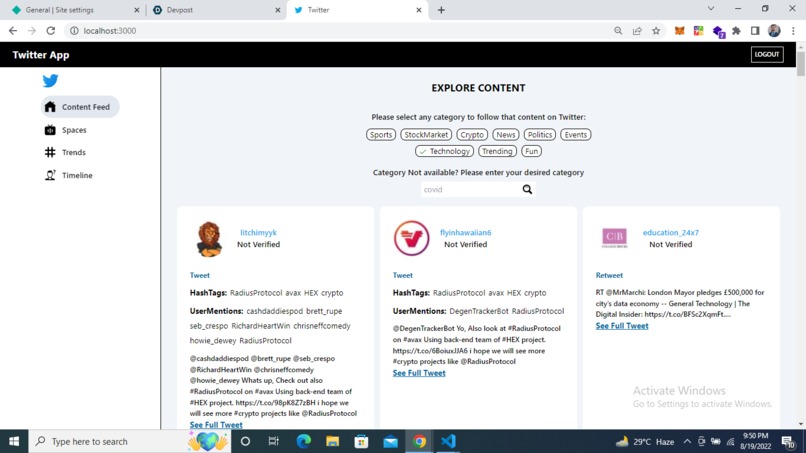Click the Twitter bird logo in sidebar
Viewport: 806px width, 453px height.
(50, 81)
